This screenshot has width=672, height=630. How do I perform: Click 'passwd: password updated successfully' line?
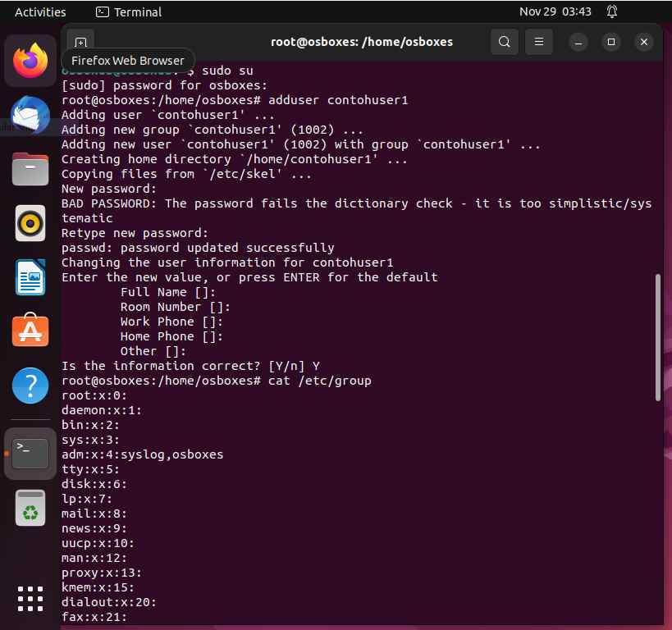198,248
